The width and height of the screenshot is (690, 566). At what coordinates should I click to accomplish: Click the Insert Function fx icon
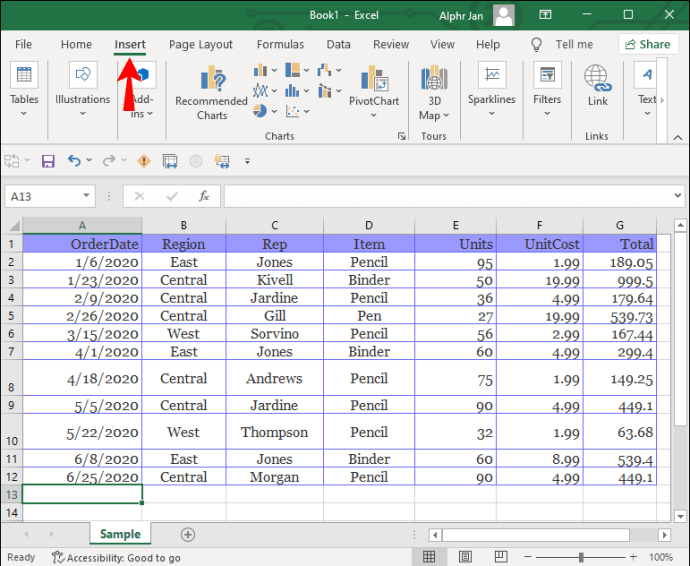[204, 196]
